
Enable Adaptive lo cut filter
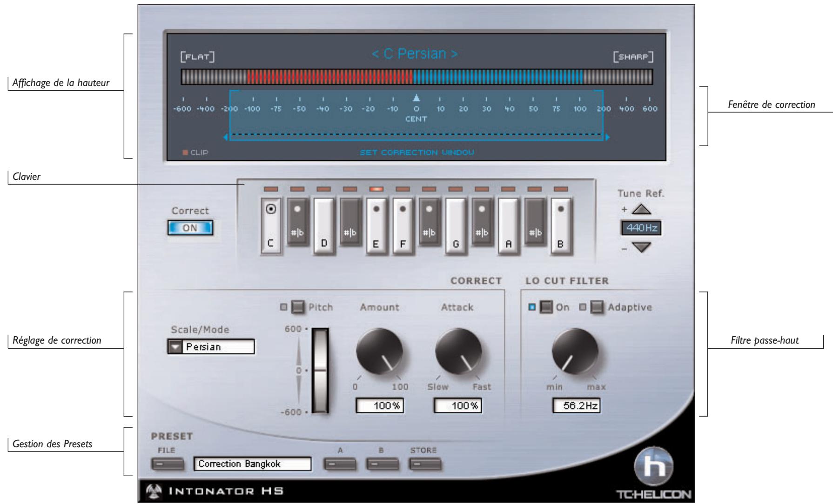click(597, 307)
